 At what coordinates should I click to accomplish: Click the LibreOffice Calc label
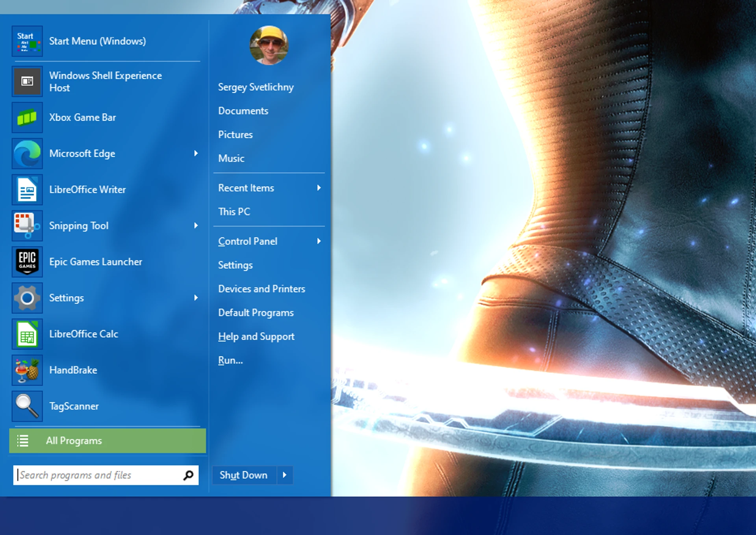click(x=83, y=334)
